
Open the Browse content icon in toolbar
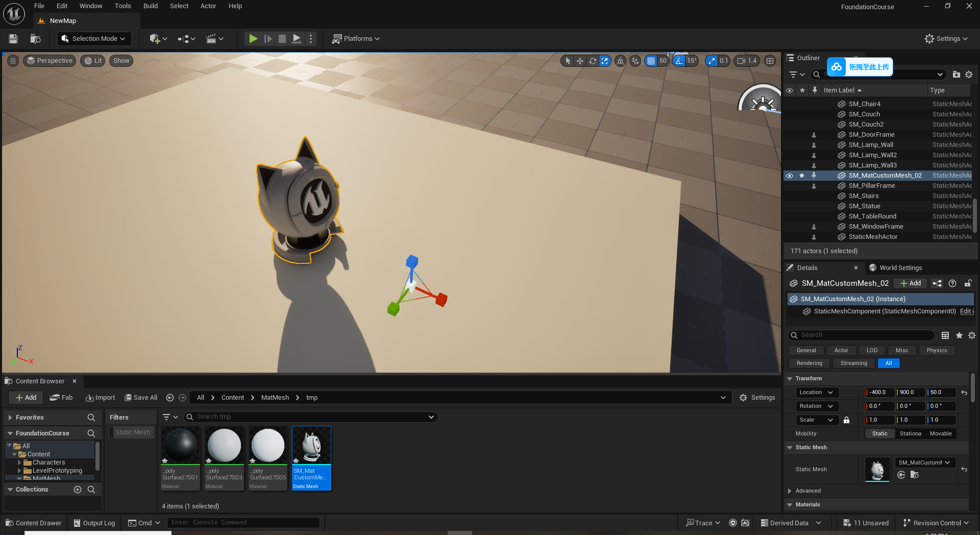pyautogui.click(x=35, y=39)
